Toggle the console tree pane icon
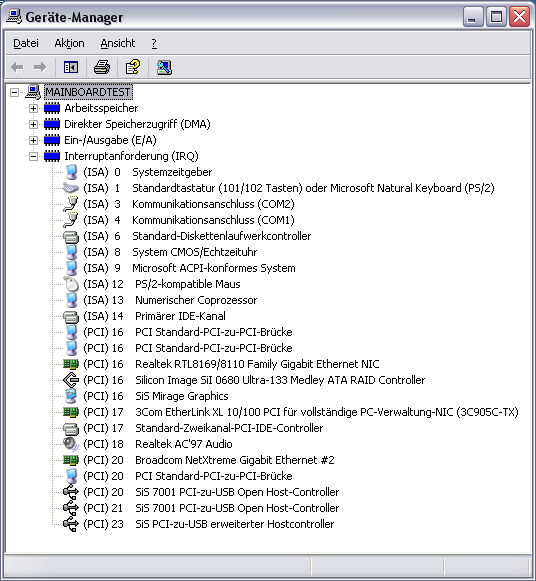 (70, 67)
